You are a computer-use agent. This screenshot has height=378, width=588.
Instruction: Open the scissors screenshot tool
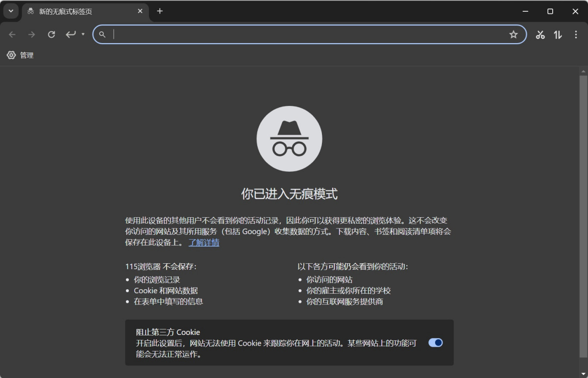tap(540, 34)
